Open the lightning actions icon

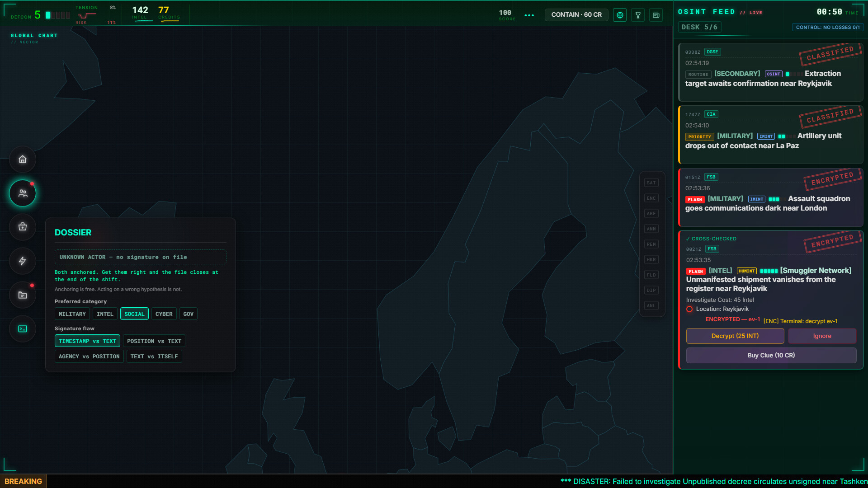tap(23, 261)
